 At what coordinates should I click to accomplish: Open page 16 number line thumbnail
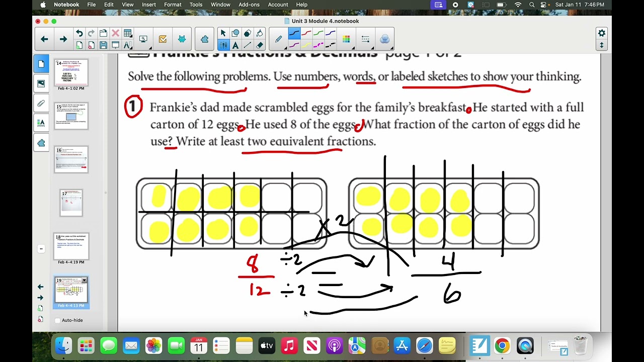[71, 159]
